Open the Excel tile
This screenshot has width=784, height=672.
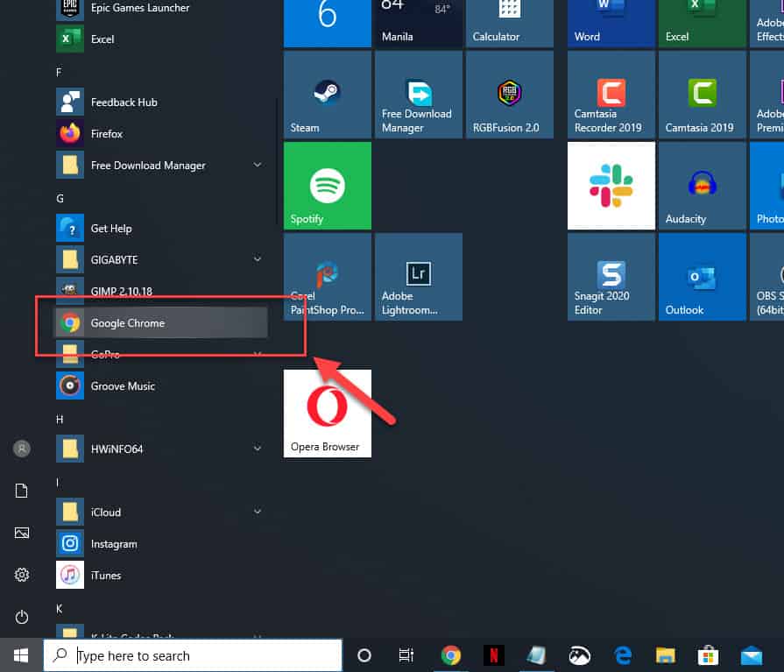[x=702, y=24]
